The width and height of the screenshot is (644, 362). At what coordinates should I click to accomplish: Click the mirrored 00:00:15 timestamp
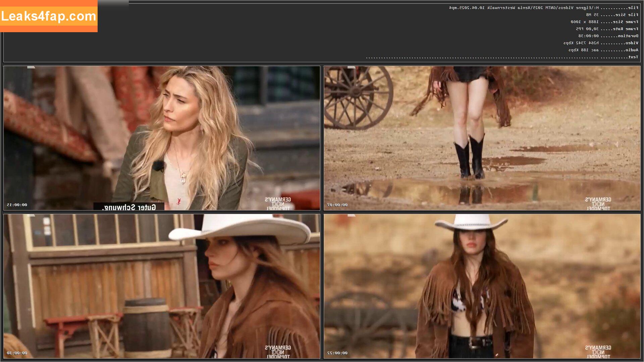tap(17, 205)
